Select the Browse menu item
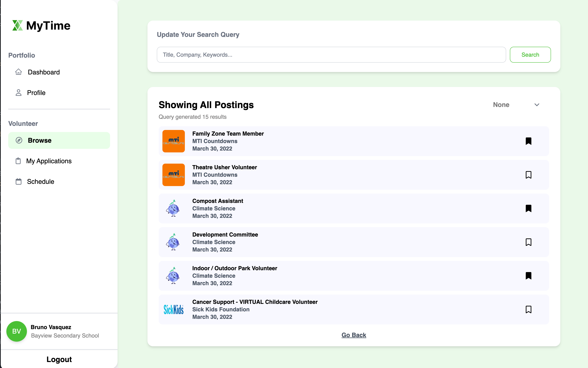 (x=59, y=140)
